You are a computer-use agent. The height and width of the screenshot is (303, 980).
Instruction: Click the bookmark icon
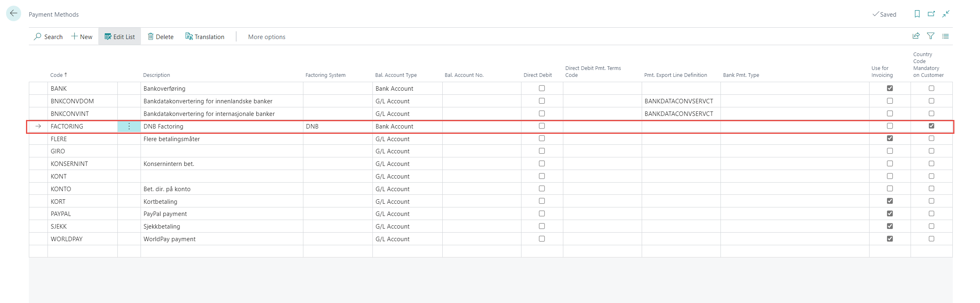click(x=917, y=14)
